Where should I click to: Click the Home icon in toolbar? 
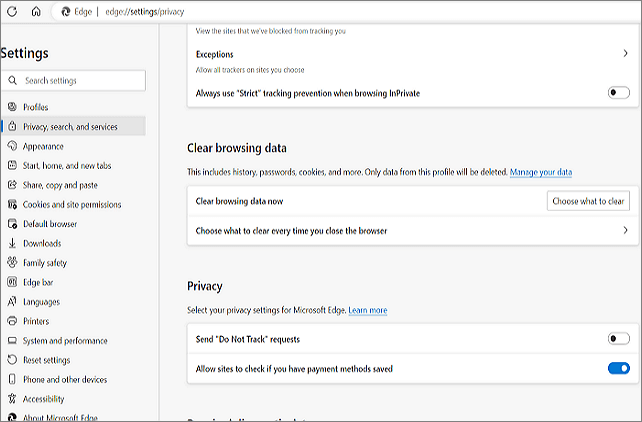pyautogui.click(x=36, y=11)
